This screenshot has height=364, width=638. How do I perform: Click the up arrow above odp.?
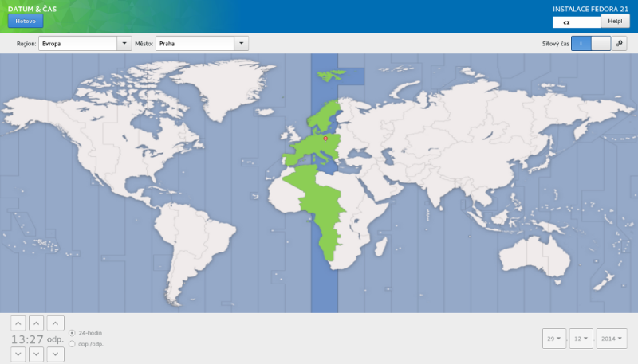pos(55,323)
